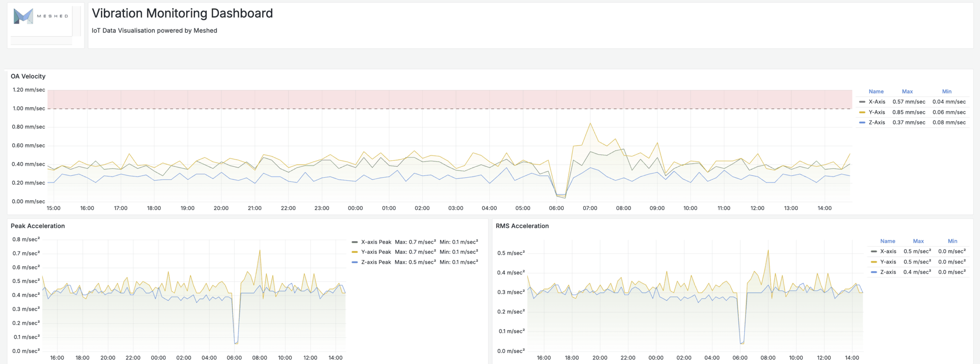Click blue Z-axis swatch in RMS Acceleration legend
This screenshot has width=980, height=364.
coord(874,272)
